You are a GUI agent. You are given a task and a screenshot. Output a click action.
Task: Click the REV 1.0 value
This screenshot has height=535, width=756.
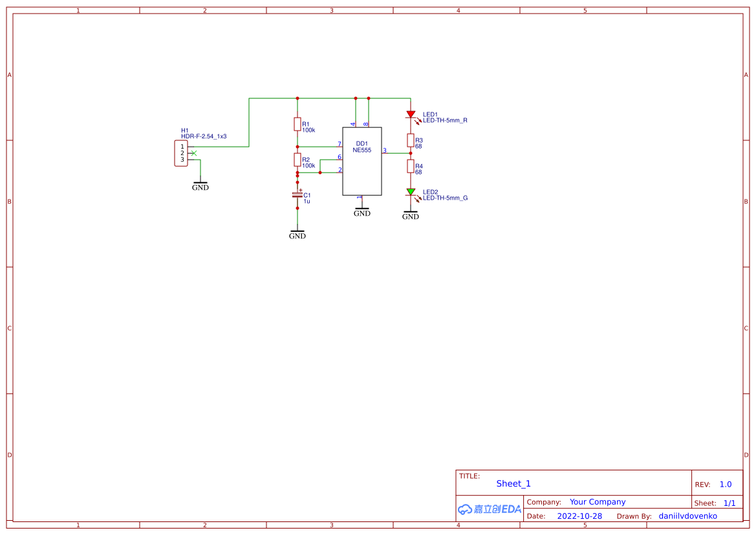pyautogui.click(x=725, y=484)
